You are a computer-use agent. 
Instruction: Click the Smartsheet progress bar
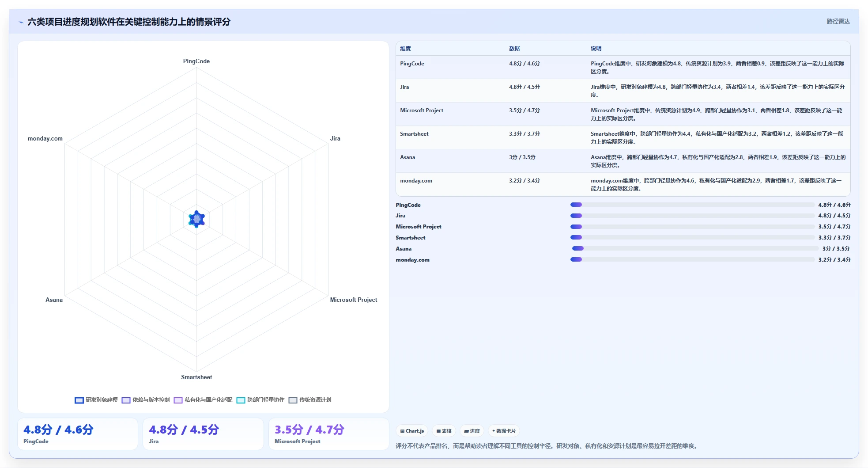pos(692,237)
